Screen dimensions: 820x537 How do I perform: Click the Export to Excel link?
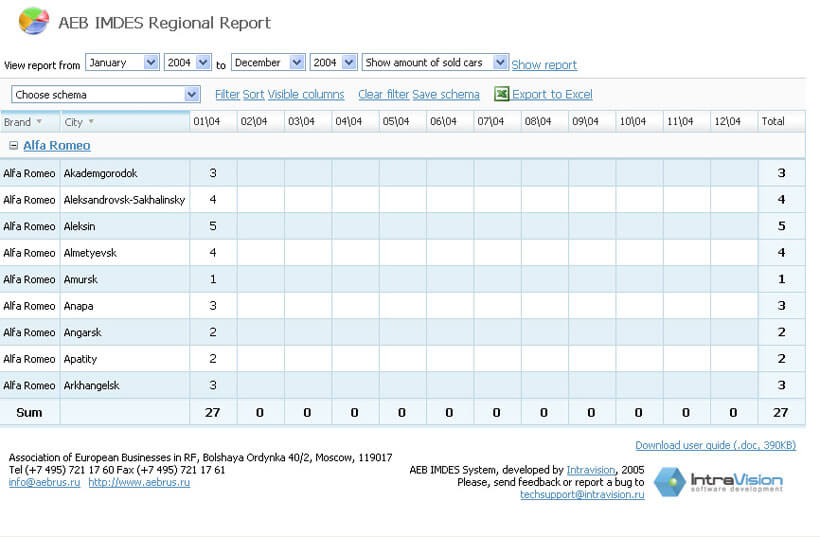coord(552,94)
